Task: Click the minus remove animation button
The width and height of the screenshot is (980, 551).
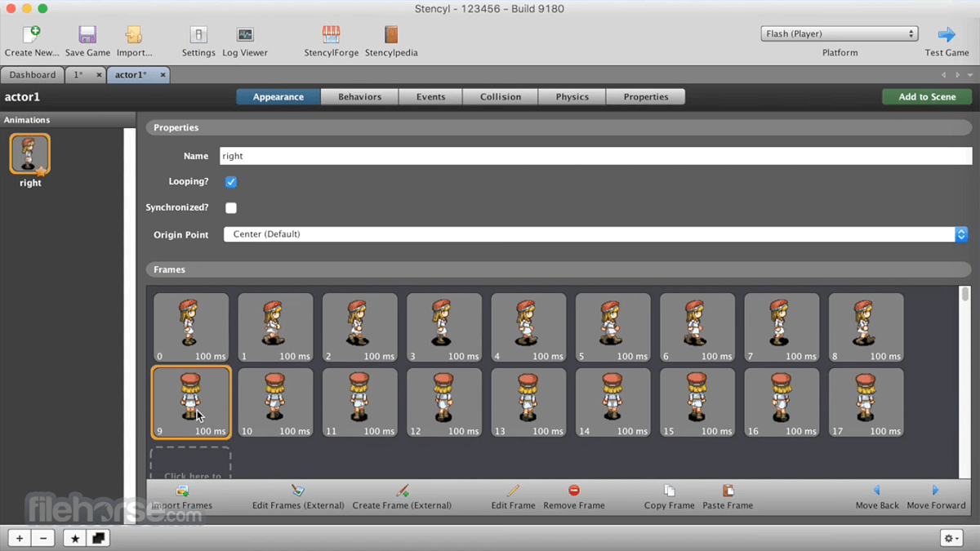Action: [x=43, y=538]
